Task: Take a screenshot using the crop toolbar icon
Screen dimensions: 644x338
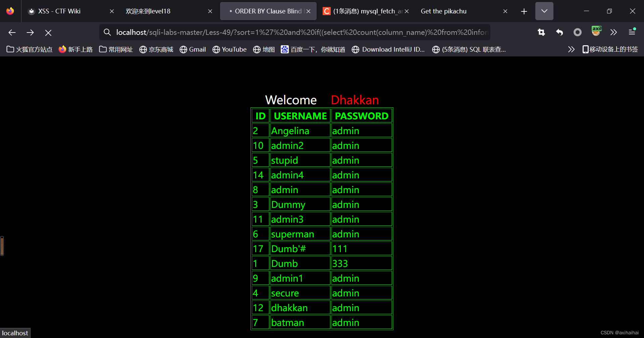Action: pos(541,32)
